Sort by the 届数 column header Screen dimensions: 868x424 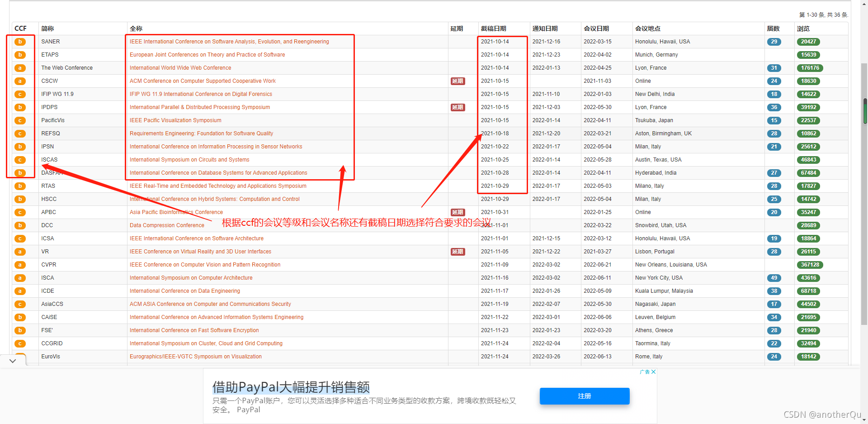point(773,29)
